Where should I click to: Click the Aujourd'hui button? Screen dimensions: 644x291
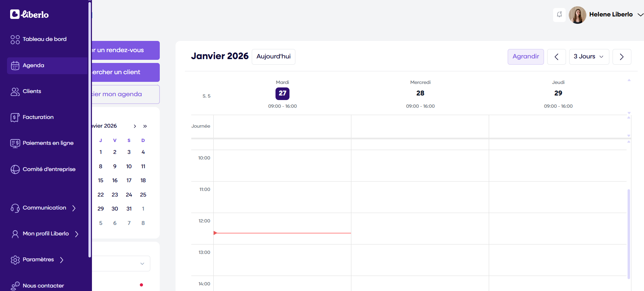273,57
